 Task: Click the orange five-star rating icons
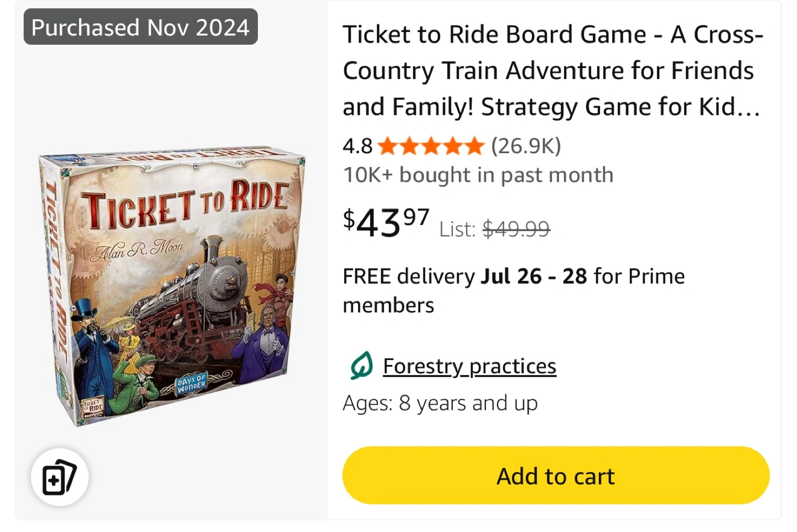pyautogui.click(x=432, y=146)
